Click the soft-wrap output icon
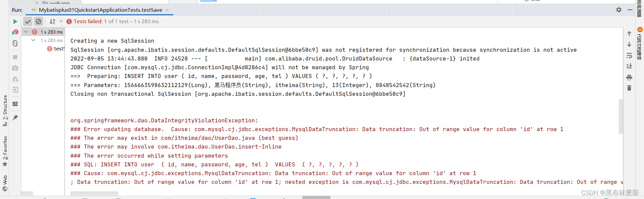644x199 pixels. pos(629,55)
